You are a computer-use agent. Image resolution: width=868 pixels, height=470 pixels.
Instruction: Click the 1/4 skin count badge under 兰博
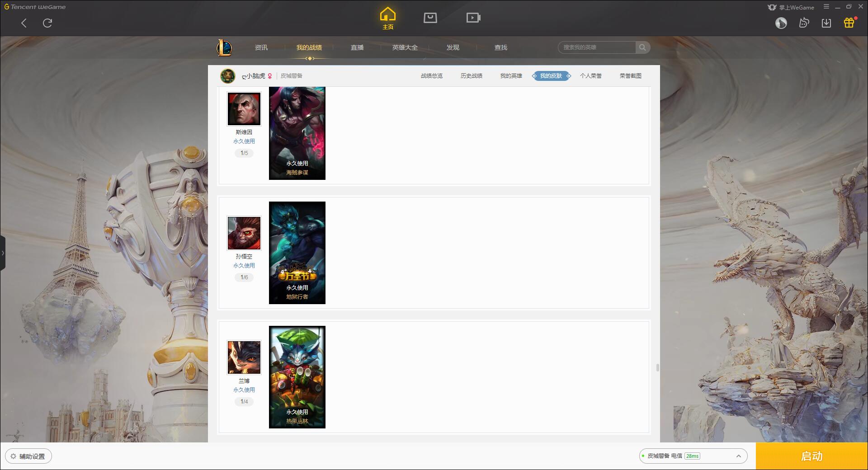click(244, 402)
